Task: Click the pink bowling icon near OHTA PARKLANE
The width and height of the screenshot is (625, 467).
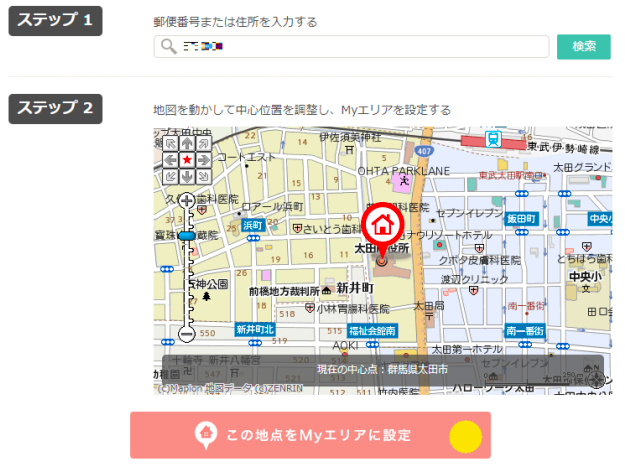Action: pos(402,183)
